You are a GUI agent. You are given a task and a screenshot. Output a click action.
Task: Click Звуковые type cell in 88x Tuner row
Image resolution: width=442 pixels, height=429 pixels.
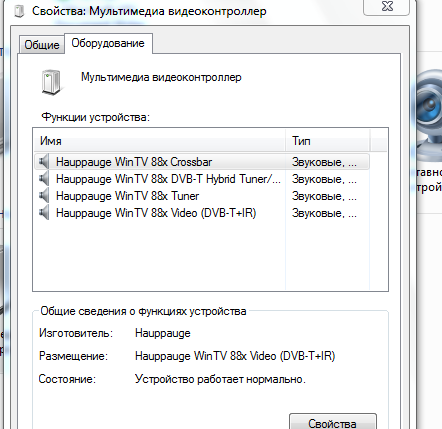coord(324,196)
